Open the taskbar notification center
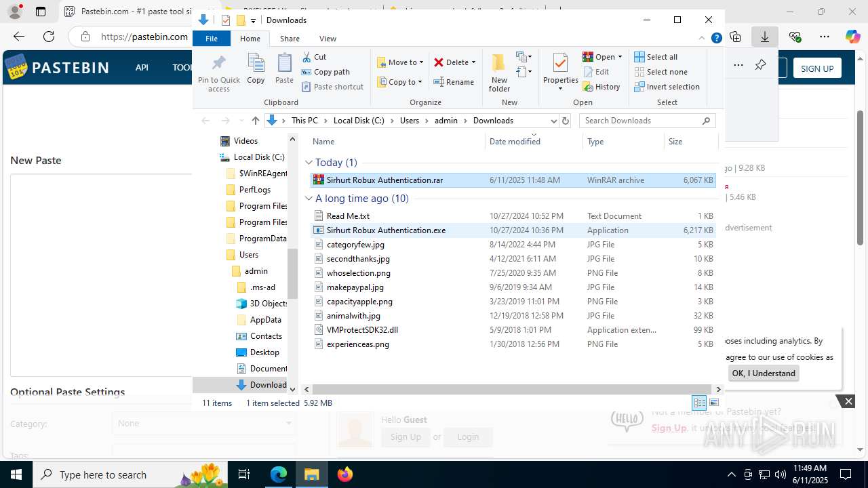The width and height of the screenshot is (868, 488). coord(846,474)
